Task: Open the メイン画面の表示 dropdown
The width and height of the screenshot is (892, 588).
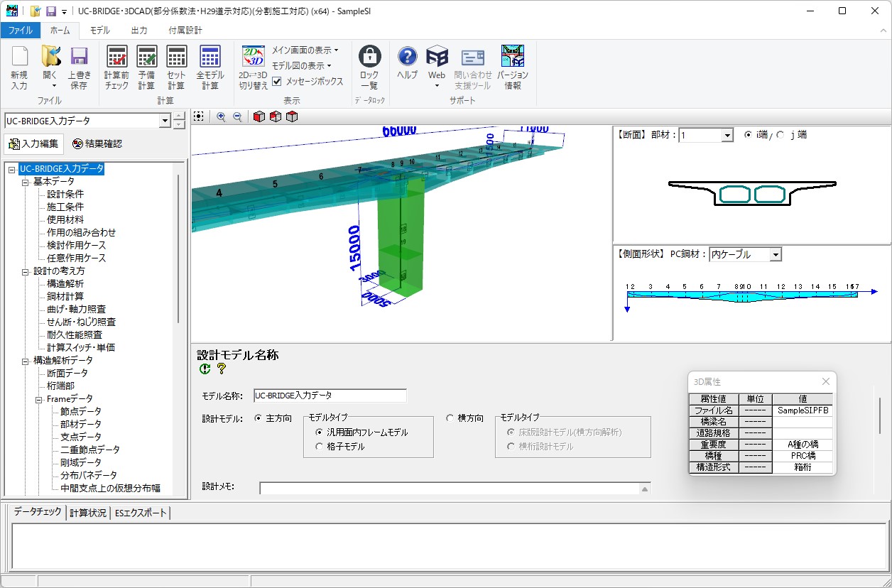Action: 305,50
